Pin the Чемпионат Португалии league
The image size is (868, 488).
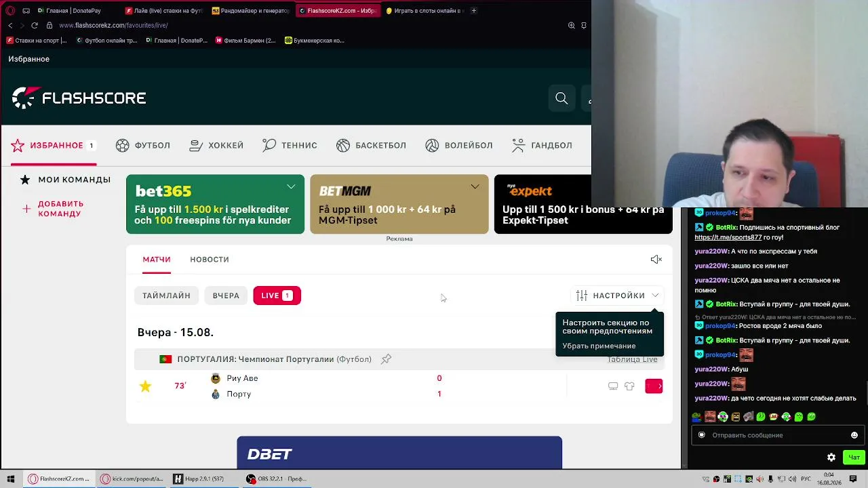pos(386,359)
